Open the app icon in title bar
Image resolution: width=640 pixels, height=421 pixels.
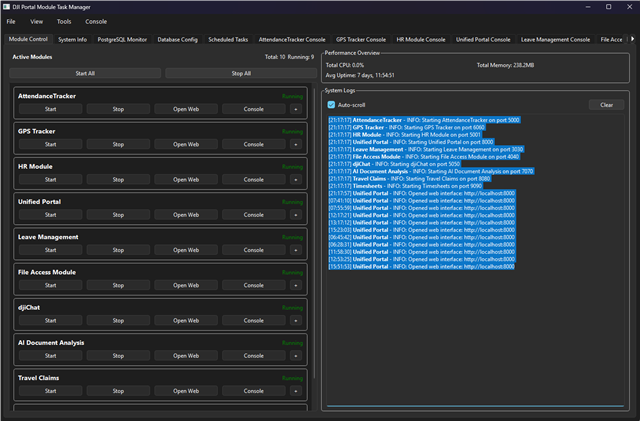point(6,7)
